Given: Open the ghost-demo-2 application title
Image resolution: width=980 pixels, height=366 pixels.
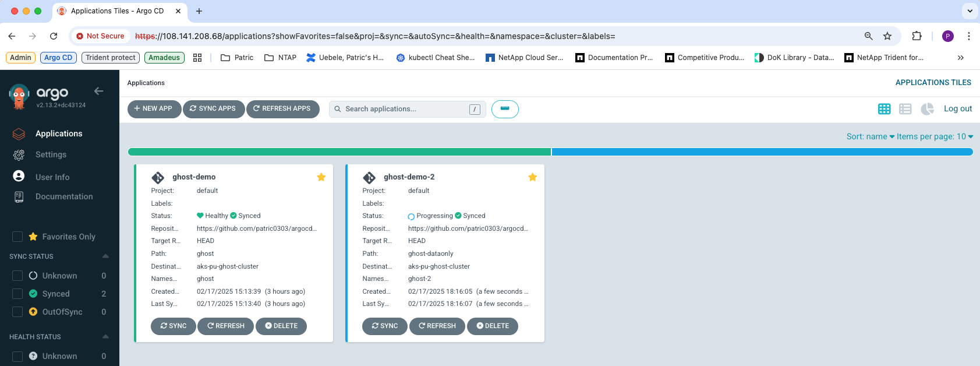Looking at the screenshot, I should pyautogui.click(x=409, y=177).
